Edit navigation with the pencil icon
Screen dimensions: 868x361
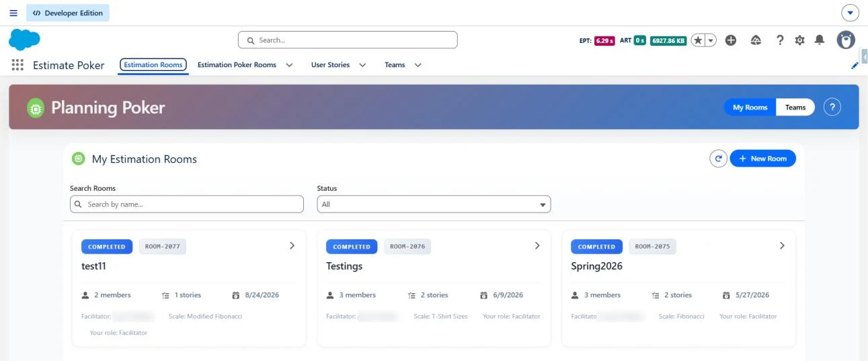pyautogui.click(x=855, y=66)
